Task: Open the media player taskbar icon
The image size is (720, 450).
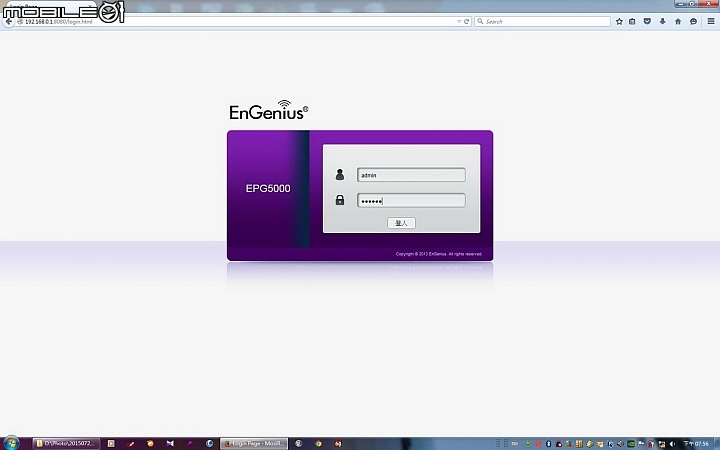Action: pyautogui.click(x=111, y=444)
